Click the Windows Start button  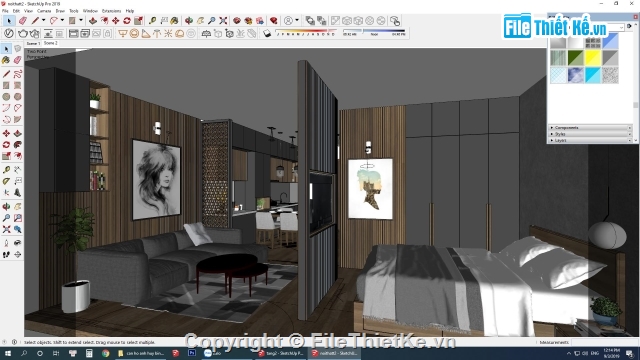click(x=7, y=353)
